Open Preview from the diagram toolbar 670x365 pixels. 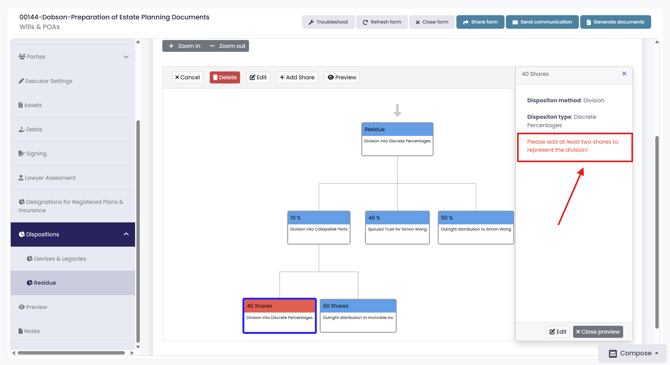(342, 77)
